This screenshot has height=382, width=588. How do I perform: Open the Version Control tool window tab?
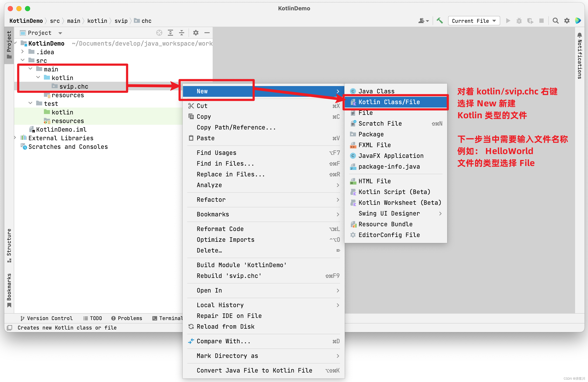click(46, 318)
